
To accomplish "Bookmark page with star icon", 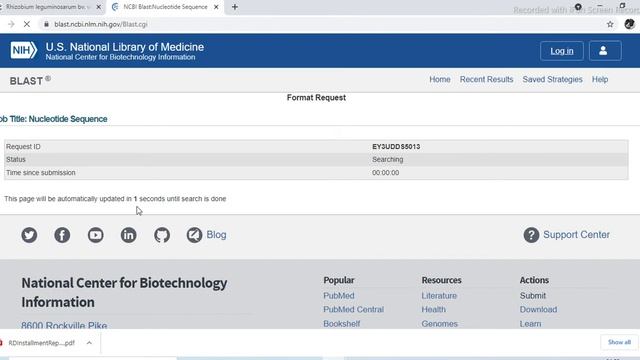I will pyautogui.click(x=610, y=24).
